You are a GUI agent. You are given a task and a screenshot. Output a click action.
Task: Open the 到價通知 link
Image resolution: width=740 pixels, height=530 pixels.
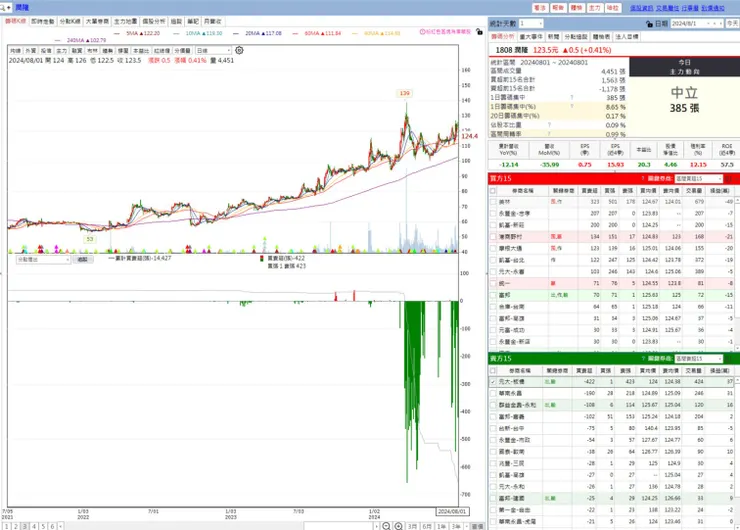click(x=713, y=8)
